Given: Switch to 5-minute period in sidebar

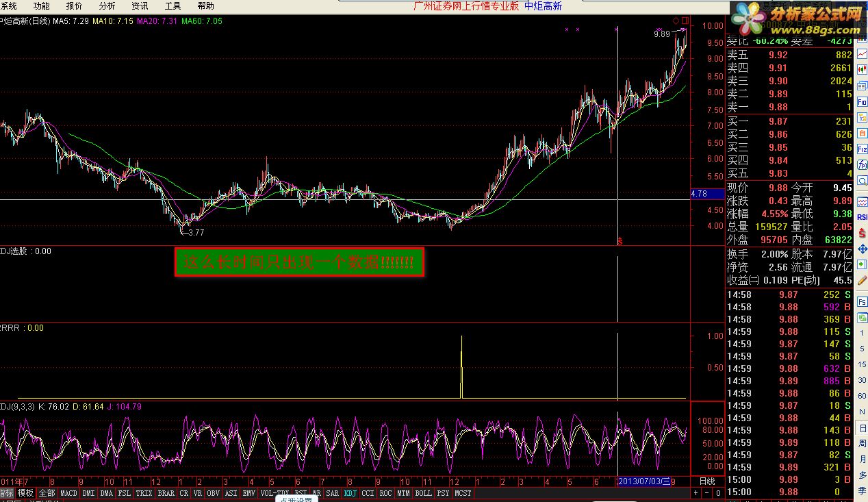Looking at the screenshot, I should [861, 349].
